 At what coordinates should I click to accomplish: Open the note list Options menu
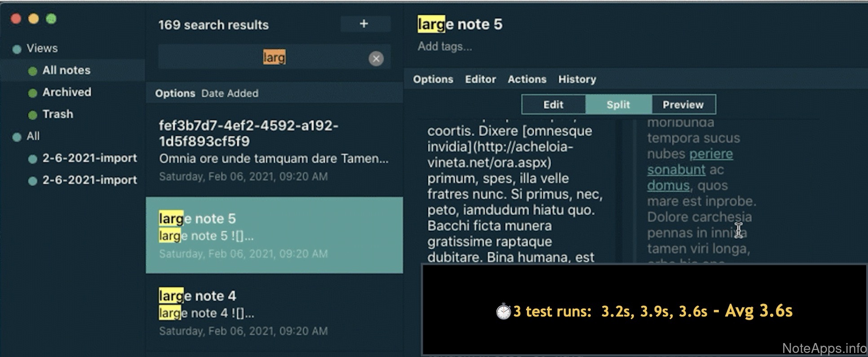pyautogui.click(x=175, y=94)
